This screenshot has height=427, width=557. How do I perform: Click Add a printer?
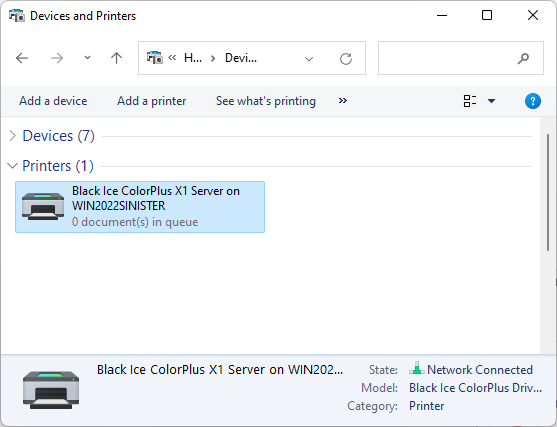point(152,101)
